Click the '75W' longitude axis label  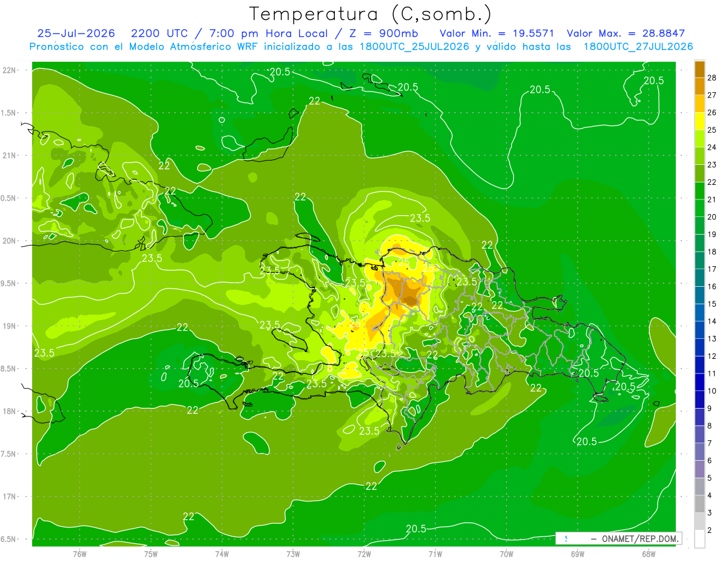coord(150,554)
